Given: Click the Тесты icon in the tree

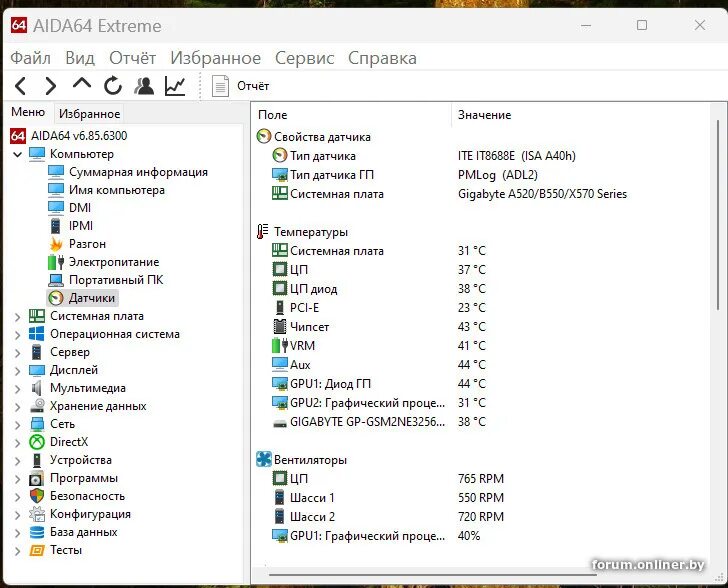Looking at the screenshot, I should [37, 550].
